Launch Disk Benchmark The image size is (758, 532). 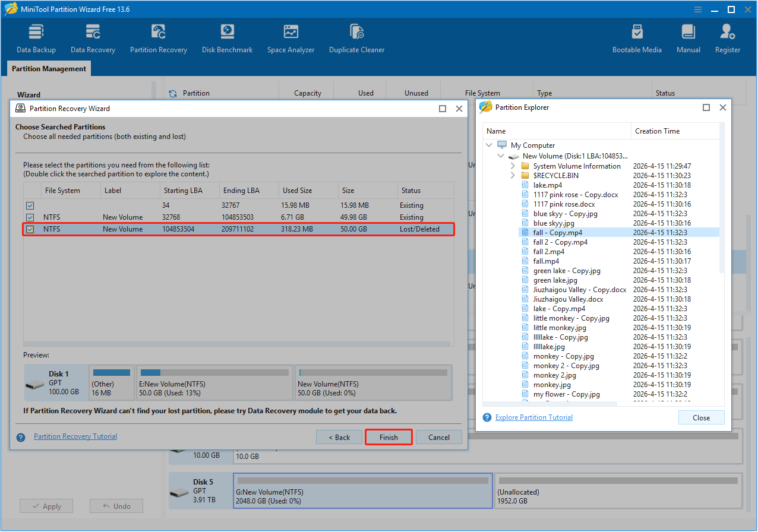[x=227, y=37]
